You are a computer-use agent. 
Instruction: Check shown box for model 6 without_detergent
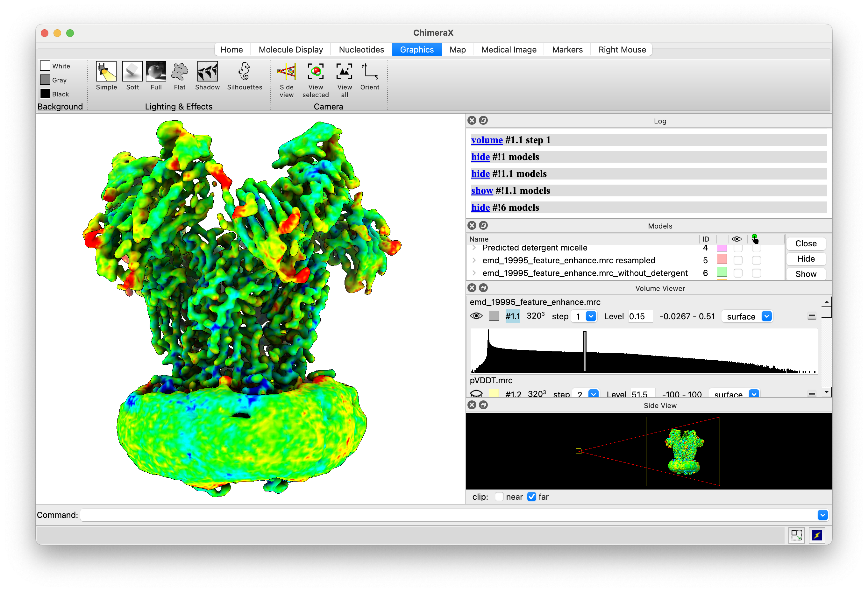[x=738, y=273]
